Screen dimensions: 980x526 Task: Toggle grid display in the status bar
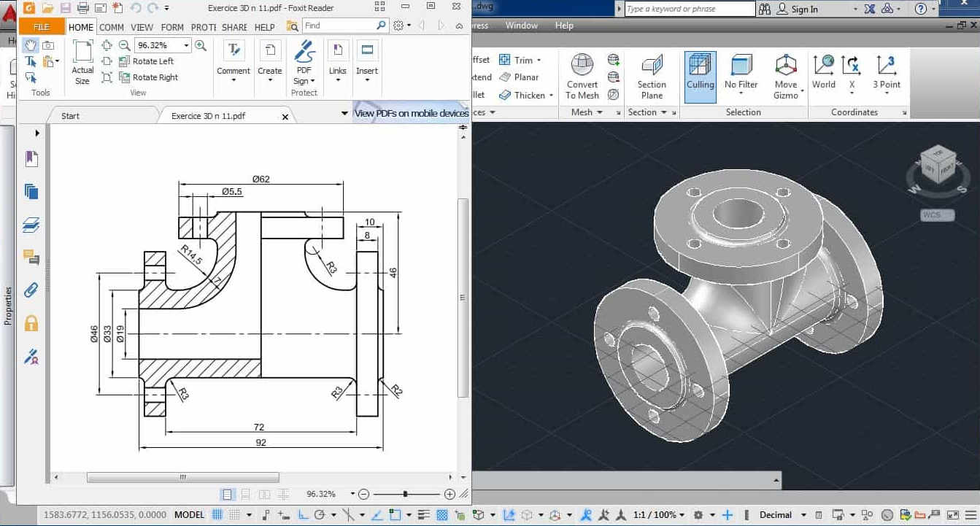click(x=216, y=514)
